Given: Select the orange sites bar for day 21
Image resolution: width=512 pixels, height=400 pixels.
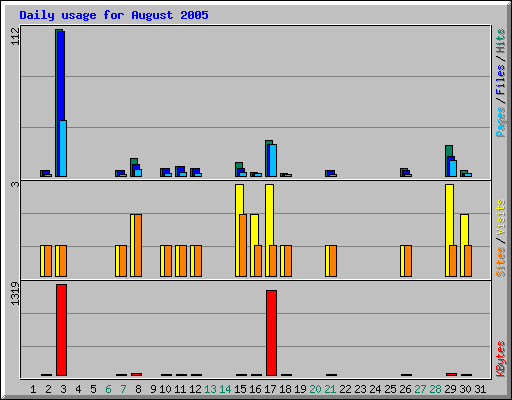Looking at the screenshot, I should tap(333, 261).
